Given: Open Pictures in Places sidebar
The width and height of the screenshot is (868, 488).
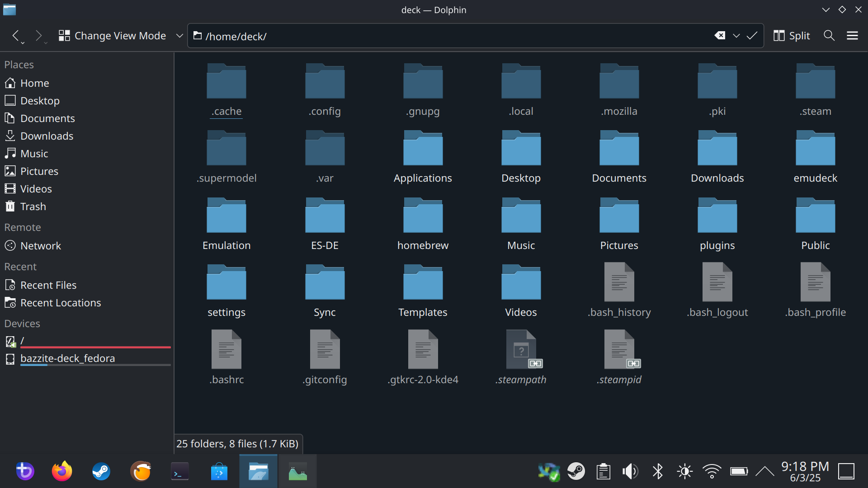Looking at the screenshot, I should click(87, 171).
